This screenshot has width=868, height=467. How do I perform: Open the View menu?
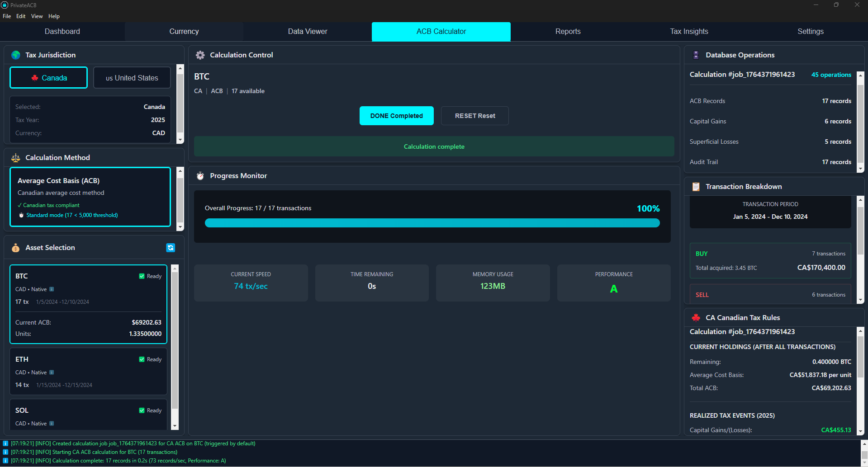coord(37,16)
